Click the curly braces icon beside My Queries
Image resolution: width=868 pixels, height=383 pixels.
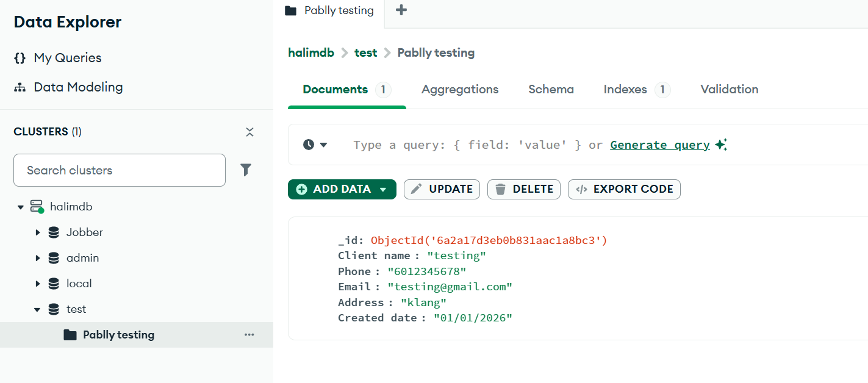point(20,58)
